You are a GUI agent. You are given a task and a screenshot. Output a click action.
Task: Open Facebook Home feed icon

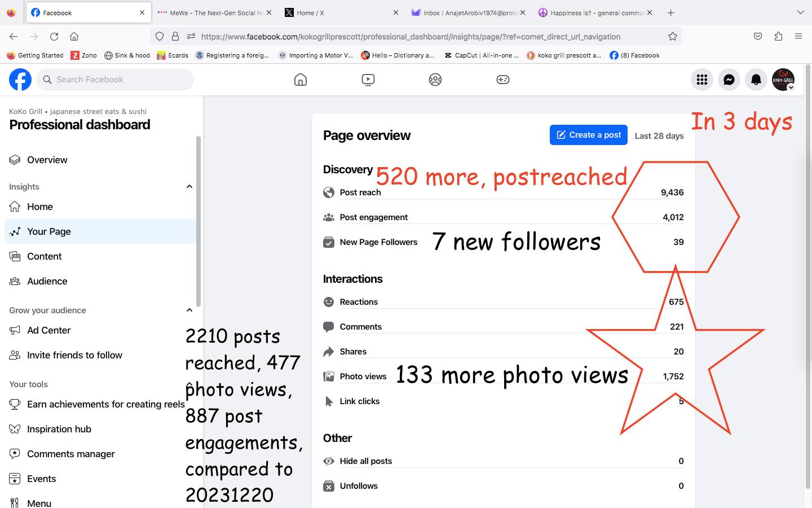pos(301,80)
